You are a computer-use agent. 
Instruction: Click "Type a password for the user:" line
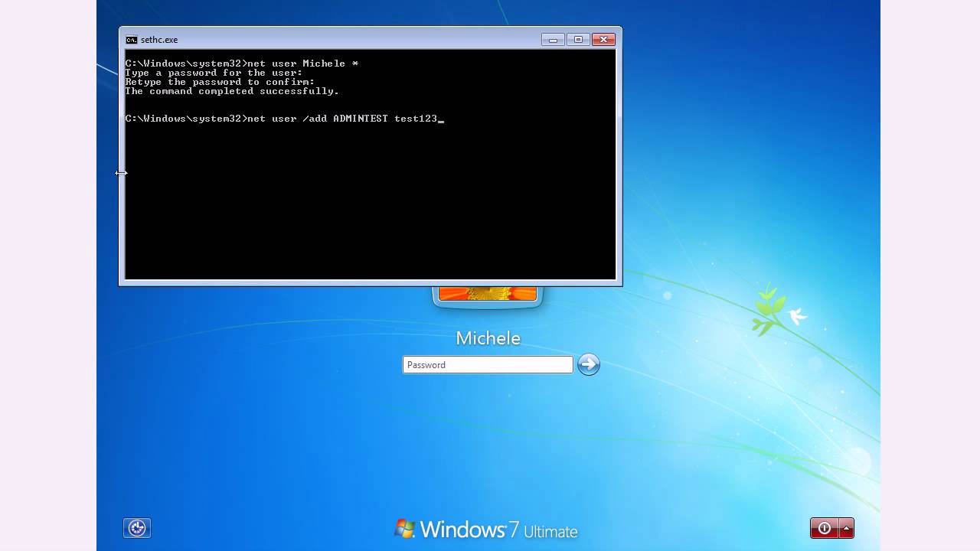[214, 73]
